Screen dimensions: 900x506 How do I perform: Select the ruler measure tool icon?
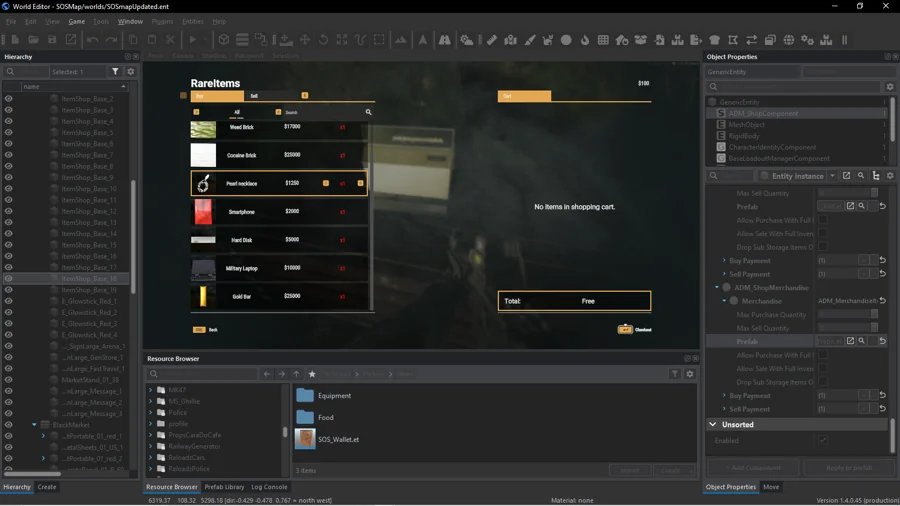(492, 40)
